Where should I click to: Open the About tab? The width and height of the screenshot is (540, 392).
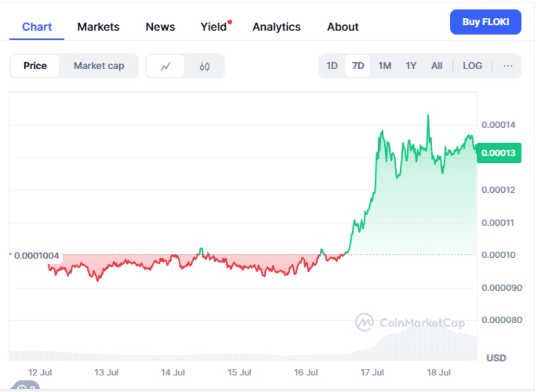pyautogui.click(x=343, y=26)
